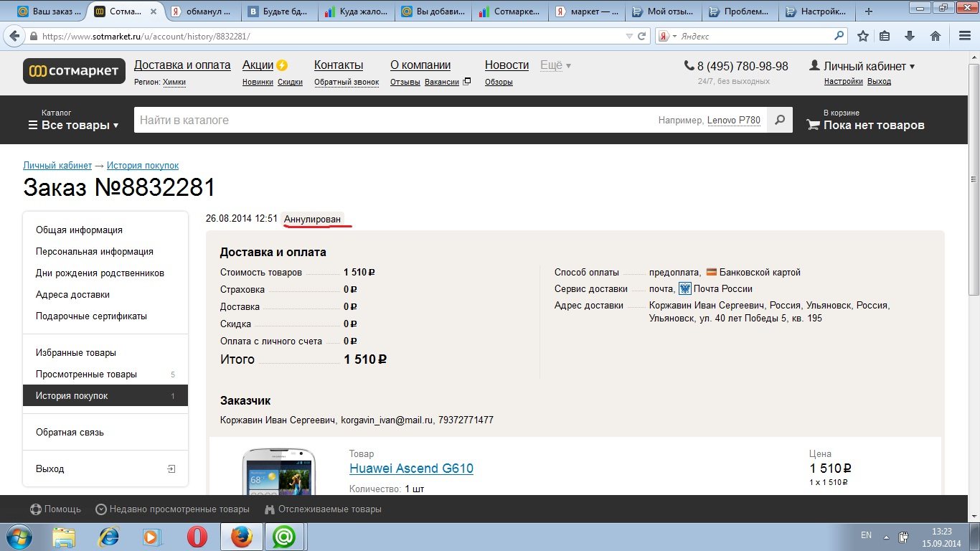The height and width of the screenshot is (551, 980).
Task: Click the EN language indicator in tray
Action: (866, 536)
